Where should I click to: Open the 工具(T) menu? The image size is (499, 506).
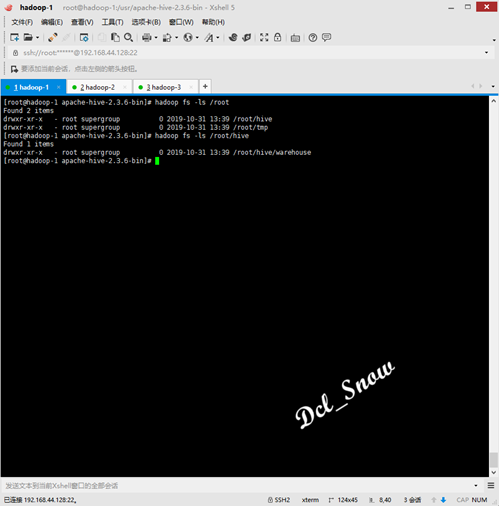point(112,22)
